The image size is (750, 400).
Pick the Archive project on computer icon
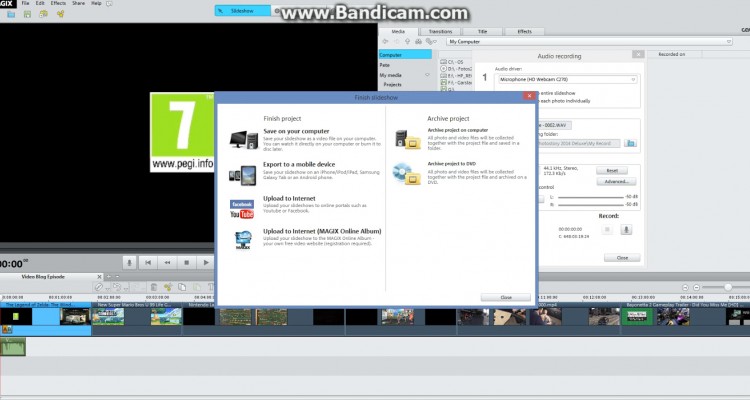coord(408,139)
